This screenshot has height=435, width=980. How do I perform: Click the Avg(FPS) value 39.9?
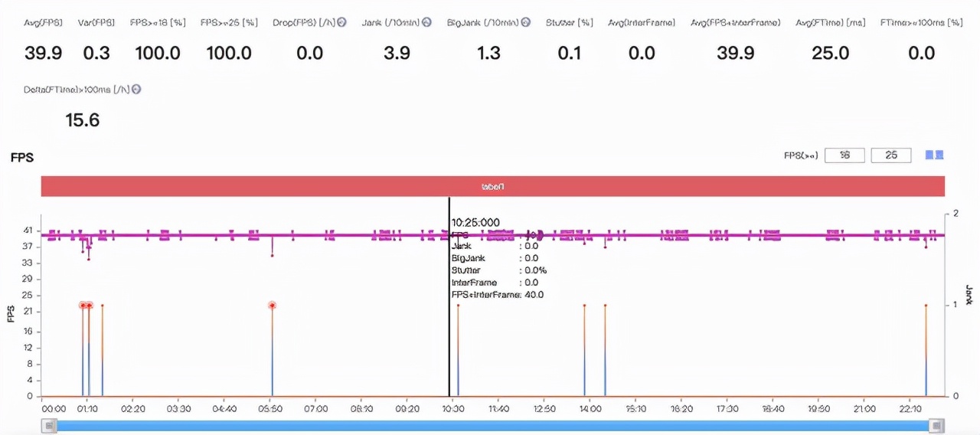[44, 53]
